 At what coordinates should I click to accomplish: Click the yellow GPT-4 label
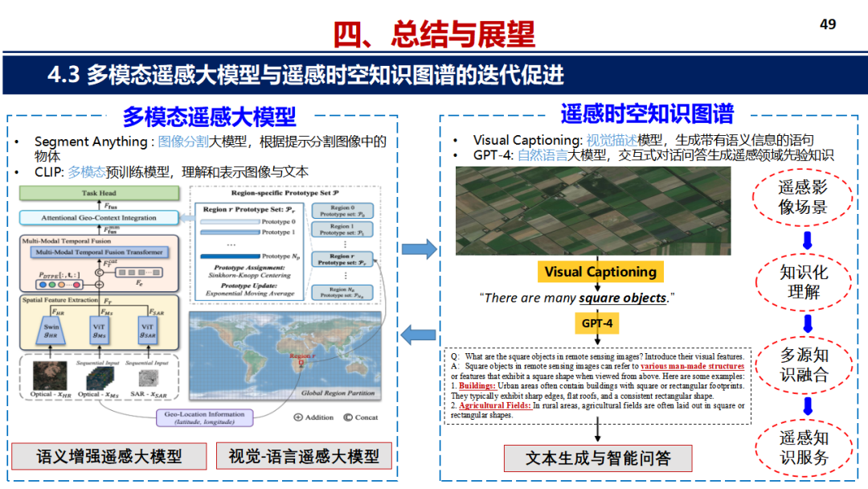(x=596, y=323)
